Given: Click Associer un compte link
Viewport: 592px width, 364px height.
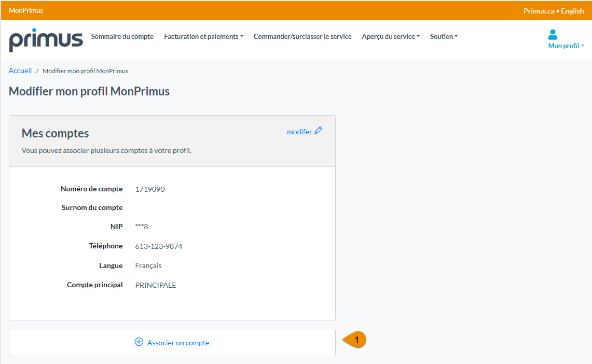Looking at the screenshot, I should (178, 343).
